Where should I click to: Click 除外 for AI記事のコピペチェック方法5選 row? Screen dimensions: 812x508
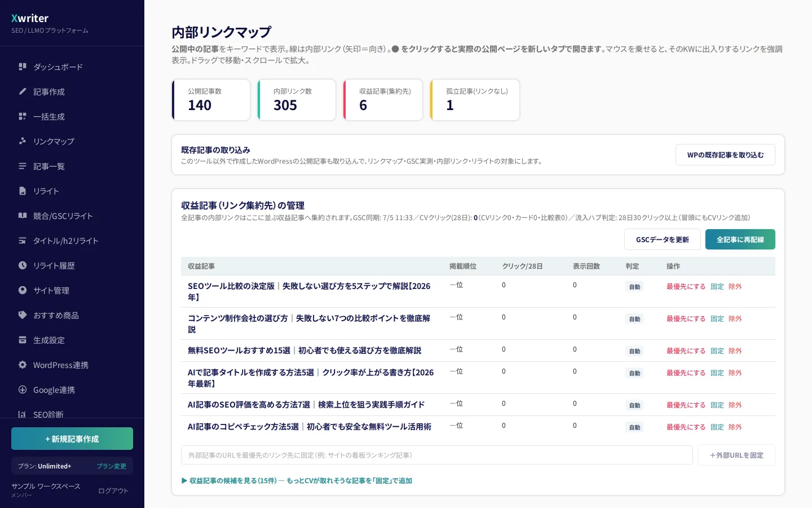point(735,427)
